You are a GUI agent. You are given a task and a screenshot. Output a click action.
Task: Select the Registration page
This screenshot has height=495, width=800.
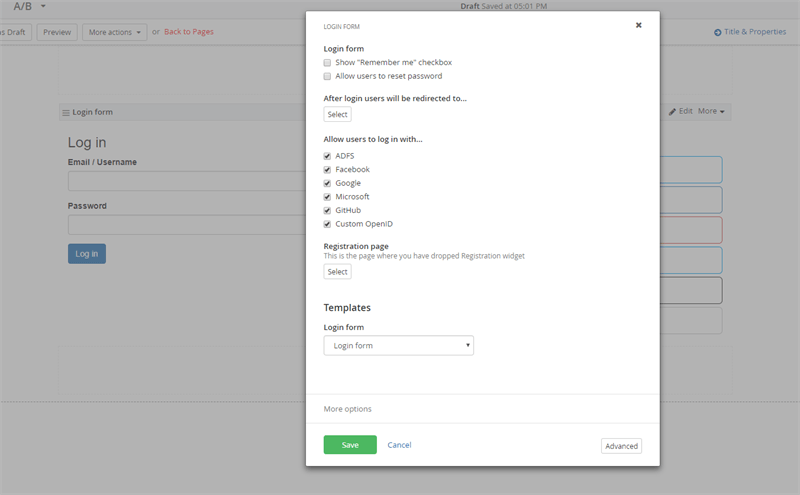pyautogui.click(x=337, y=271)
